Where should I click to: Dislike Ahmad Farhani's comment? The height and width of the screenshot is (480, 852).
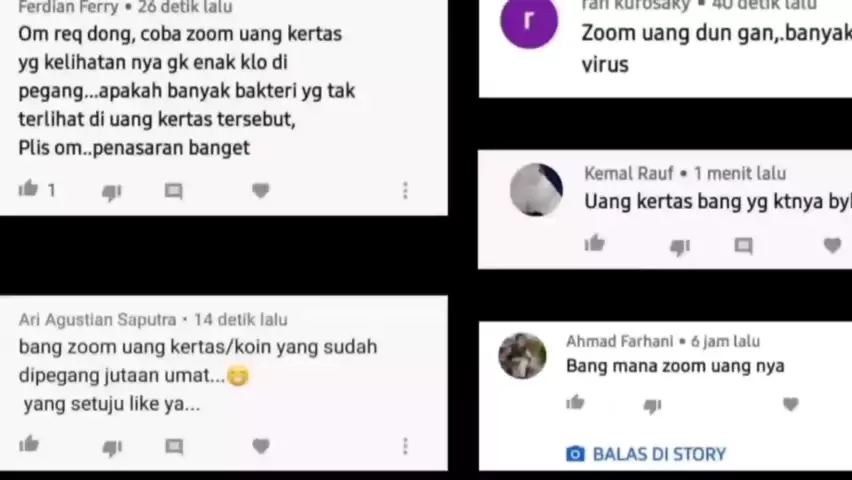[652, 406]
